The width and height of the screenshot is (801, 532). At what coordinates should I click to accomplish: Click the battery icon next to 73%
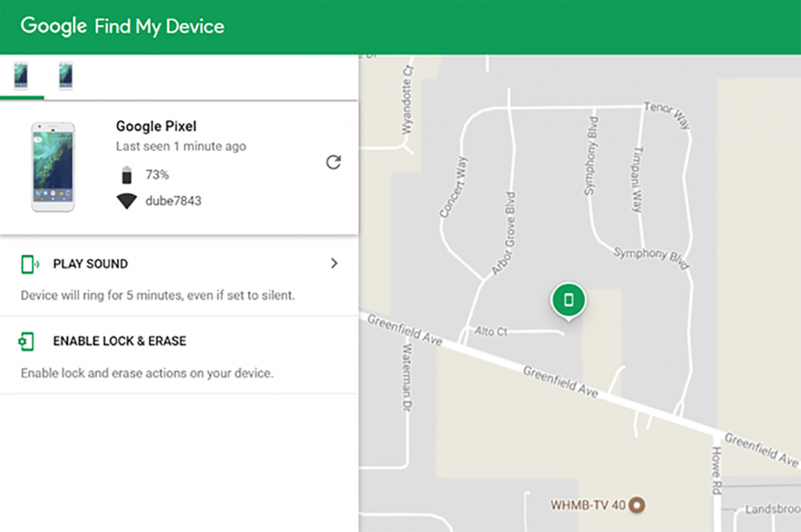tap(127, 175)
